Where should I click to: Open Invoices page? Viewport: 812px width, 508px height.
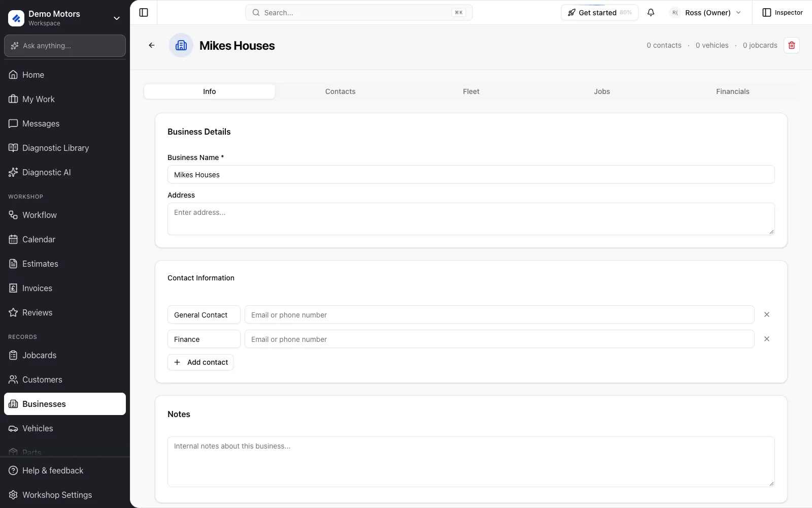point(65,288)
